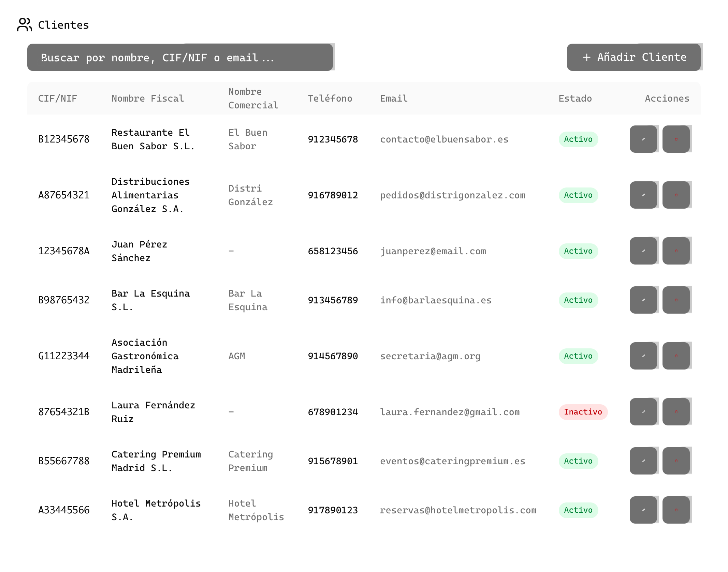The image size is (728, 572).
Task: Click the Clientes users icon
Action: [24, 25]
